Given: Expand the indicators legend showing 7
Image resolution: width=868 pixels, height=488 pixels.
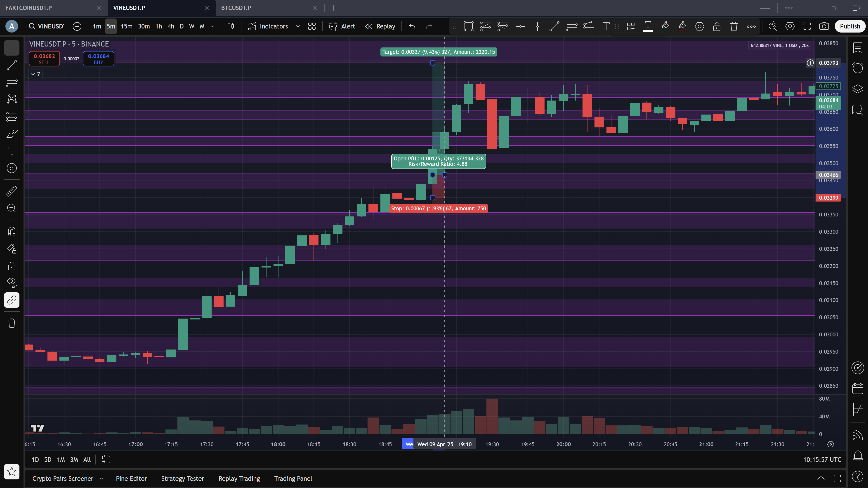Looking at the screenshot, I should (35, 74).
